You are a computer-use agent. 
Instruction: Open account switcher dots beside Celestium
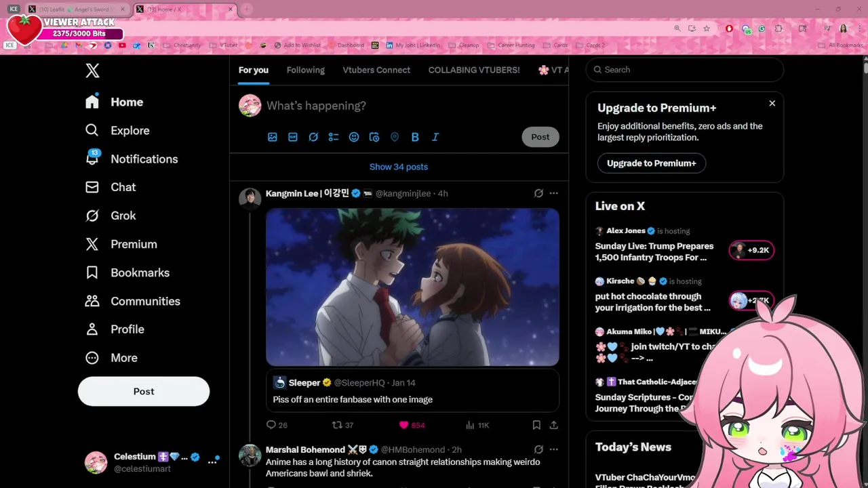[213, 462]
